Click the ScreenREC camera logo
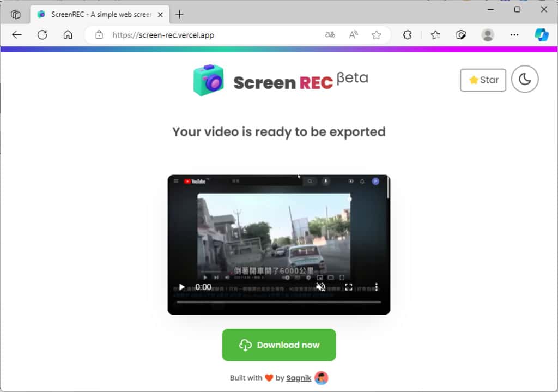558x392 pixels. pyautogui.click(x=209, y=80)
